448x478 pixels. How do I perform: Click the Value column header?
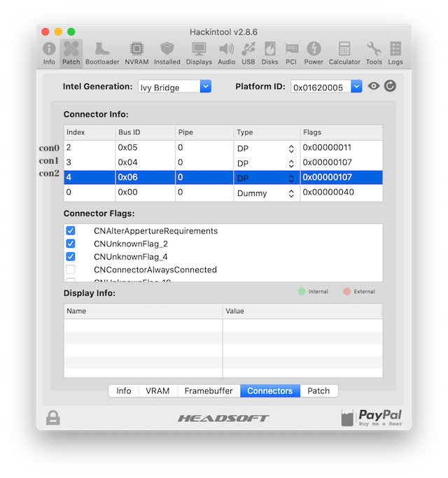[302, 311]
